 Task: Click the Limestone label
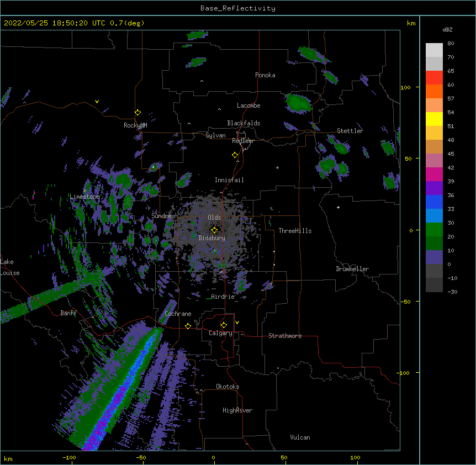pos(84,197)
